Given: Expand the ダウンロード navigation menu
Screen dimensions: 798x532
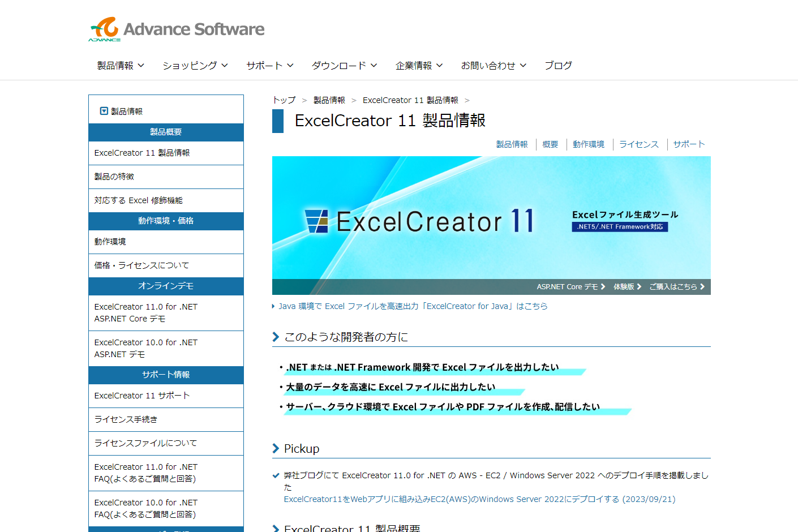Looking at the screenshot, I should pos(345,66).
